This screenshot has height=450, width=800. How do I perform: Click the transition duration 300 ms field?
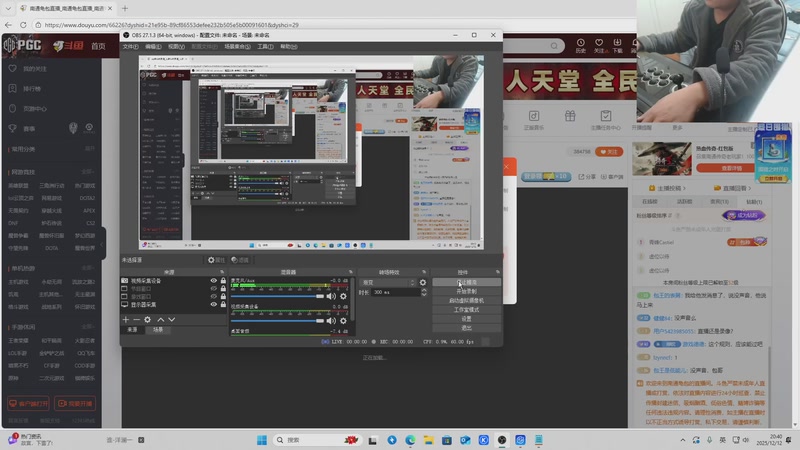pos(396,292)
